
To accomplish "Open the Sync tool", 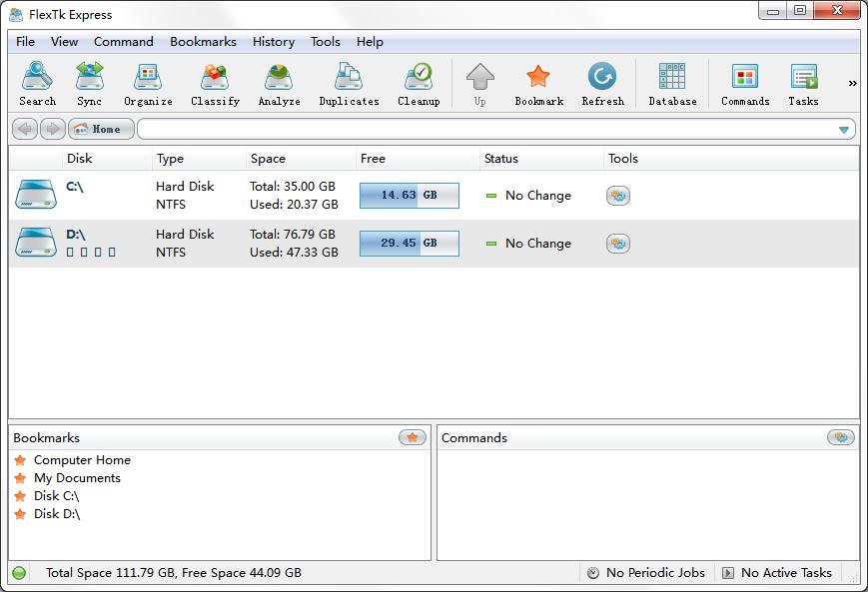I will pos(89,84).
